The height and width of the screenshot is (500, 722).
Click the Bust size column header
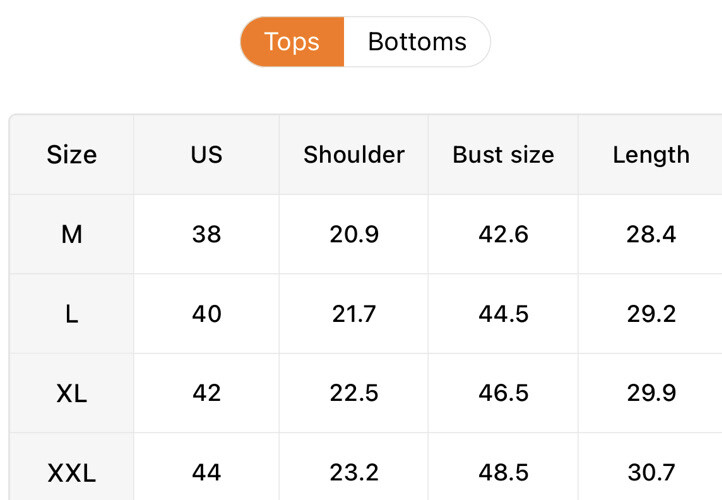click(x=503, y=155)
